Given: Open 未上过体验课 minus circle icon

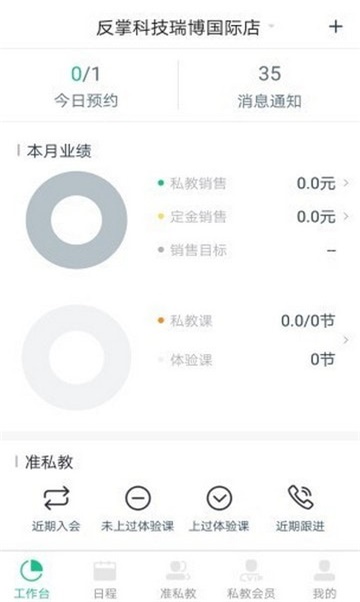Looking at the screenshot, I should click(138, 498).
